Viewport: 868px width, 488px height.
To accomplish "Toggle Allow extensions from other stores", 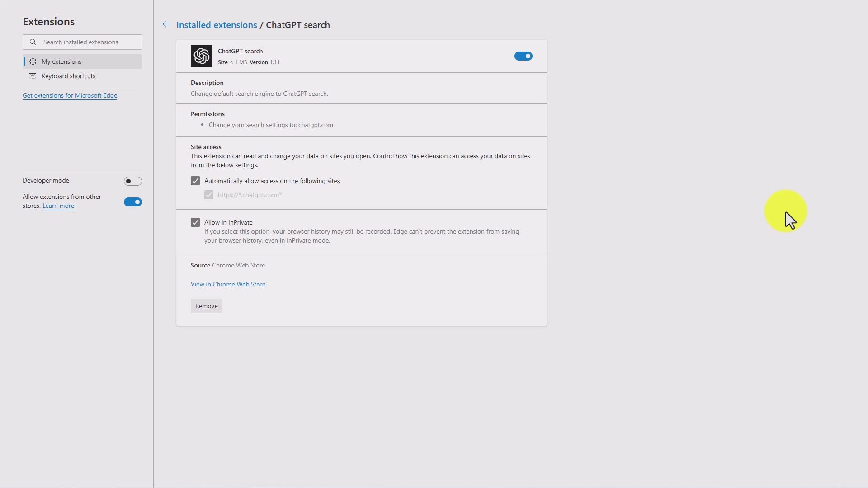I will tap(132, 202).
